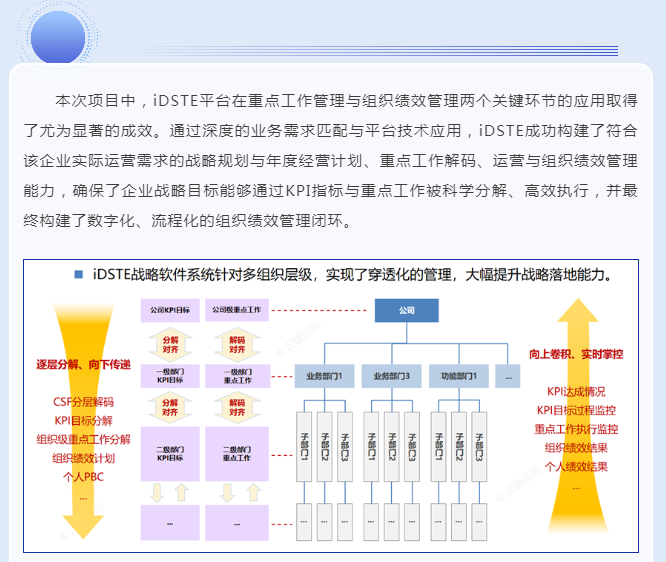This screenshot has width=666, height=562.
Task: Select the 业务部门3 node
Action: [x=392, y=376]
